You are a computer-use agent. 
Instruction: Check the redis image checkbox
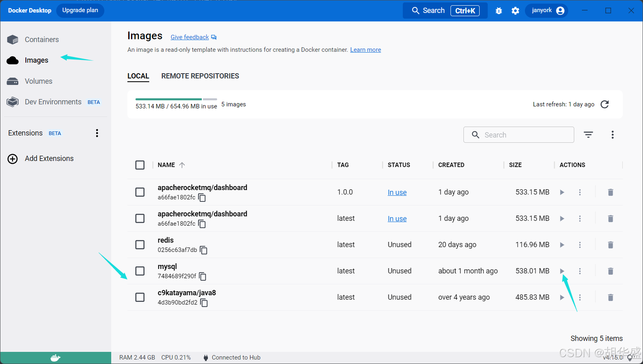pos(140,245)
